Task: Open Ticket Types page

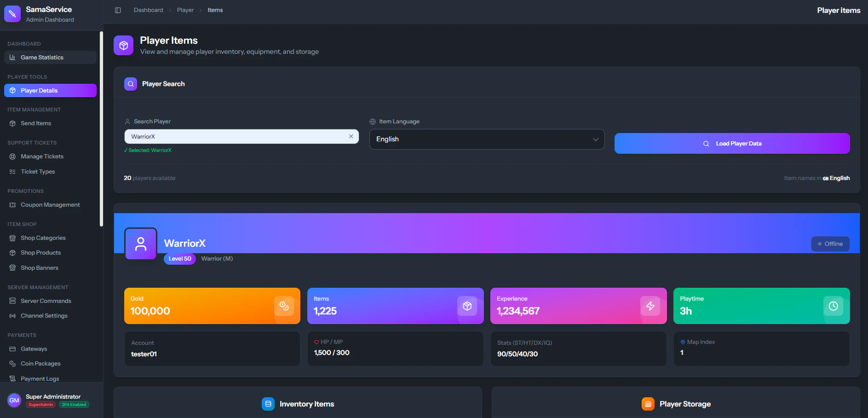Action: [x=50, y=172]
